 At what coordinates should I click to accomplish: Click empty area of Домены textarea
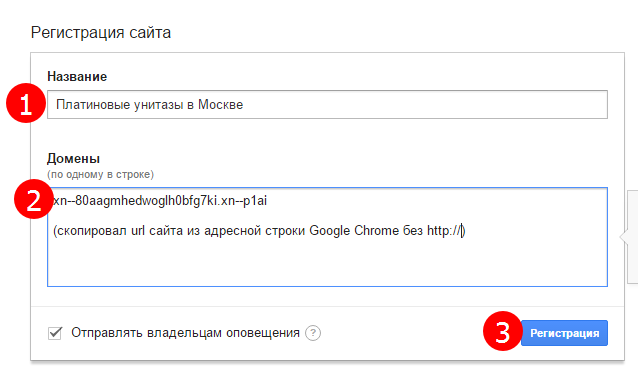(328, 262)
